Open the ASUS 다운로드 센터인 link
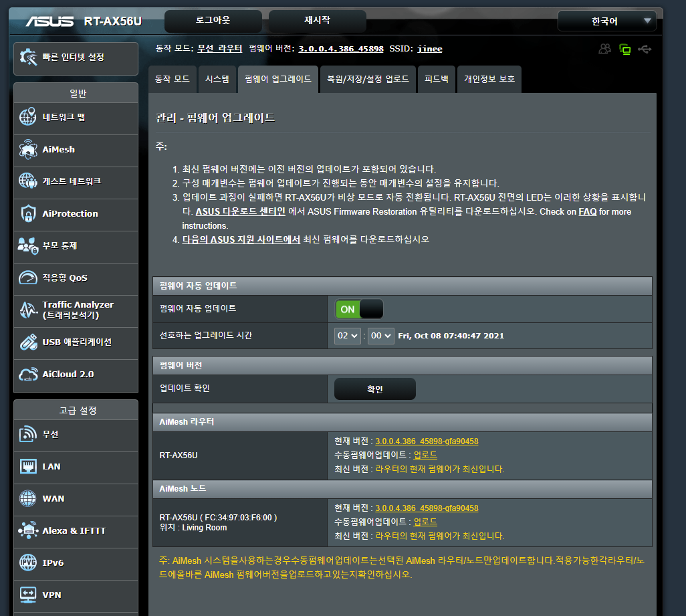This screenshot has height=616, width=686. coord(240,212)
